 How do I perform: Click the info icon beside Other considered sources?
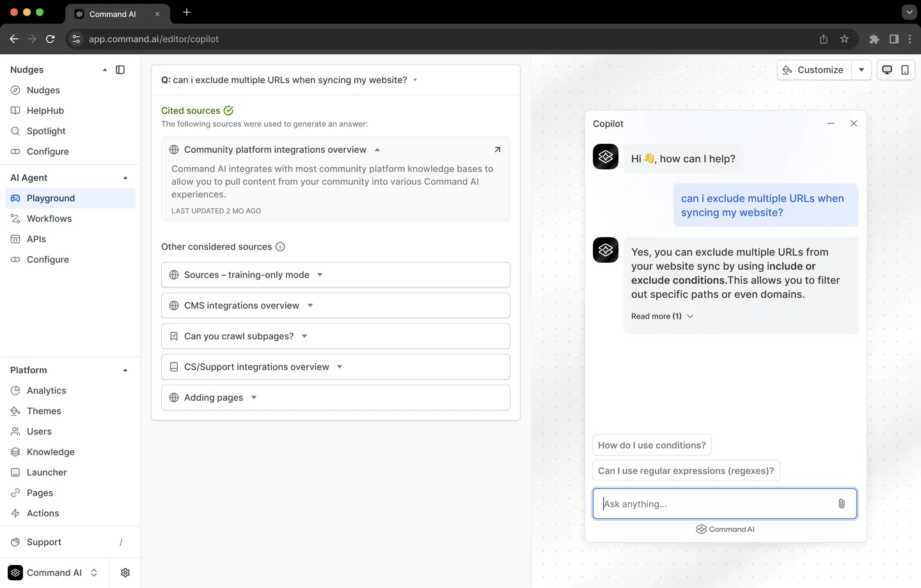point(280,247)
